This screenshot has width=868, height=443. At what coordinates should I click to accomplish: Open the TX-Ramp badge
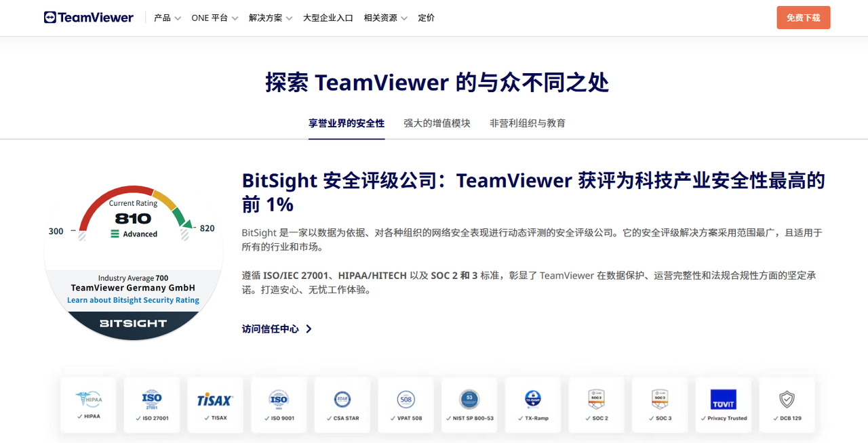pyautogui.click(x=533, y=405)
